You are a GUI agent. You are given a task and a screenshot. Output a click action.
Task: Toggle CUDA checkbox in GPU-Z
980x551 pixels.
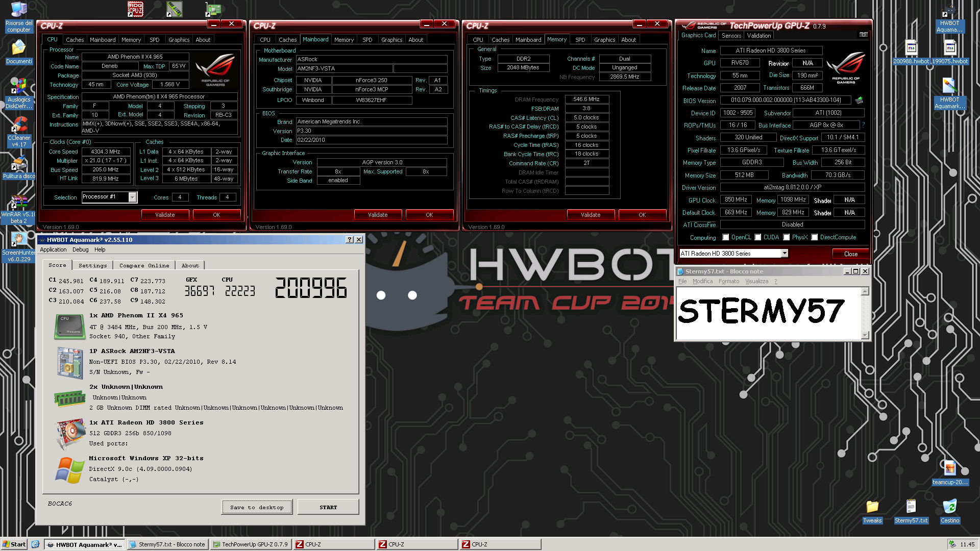758,237
